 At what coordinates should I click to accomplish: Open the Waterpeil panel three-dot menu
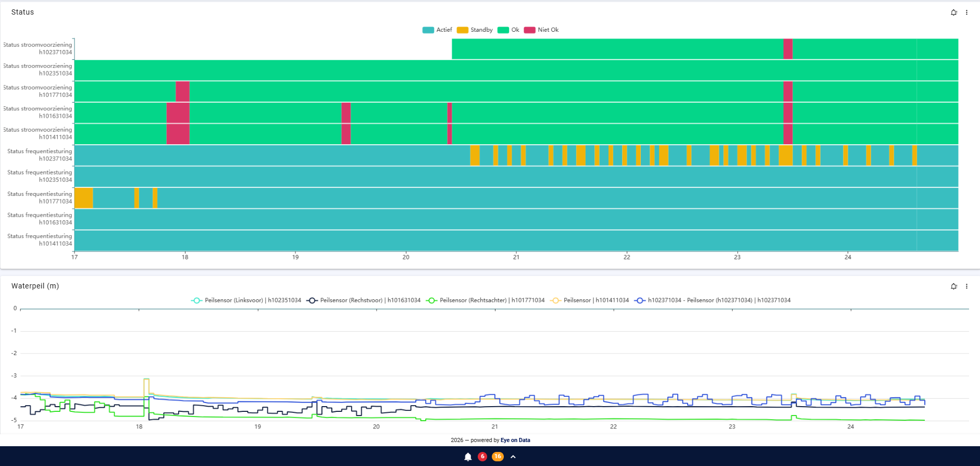[966, 286]
